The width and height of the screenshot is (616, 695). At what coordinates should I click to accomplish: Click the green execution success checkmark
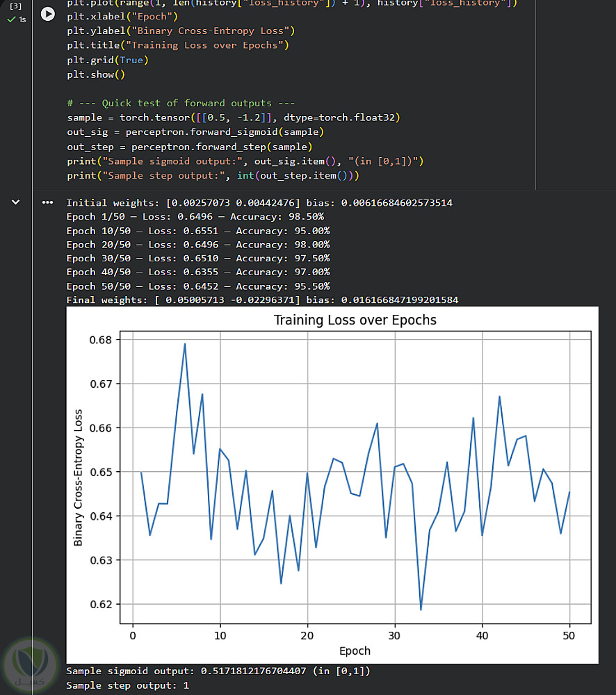click(x=10, y=19)
